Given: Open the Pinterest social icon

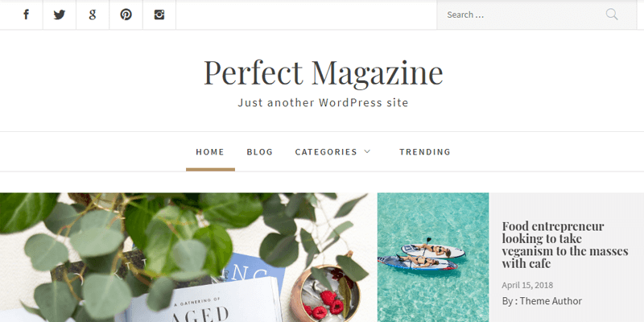Looking at the screenshot, I should tap(126, 14).
